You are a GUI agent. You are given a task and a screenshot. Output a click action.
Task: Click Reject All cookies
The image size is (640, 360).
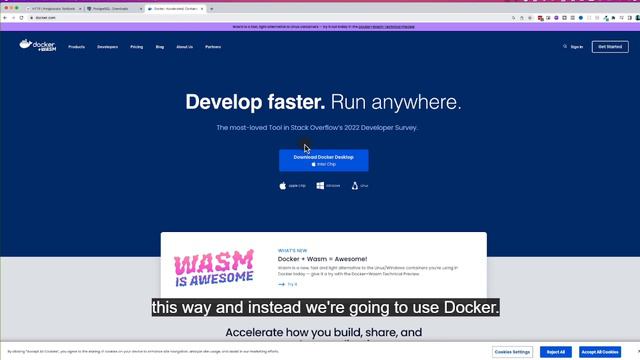click(x=556, y=352)
